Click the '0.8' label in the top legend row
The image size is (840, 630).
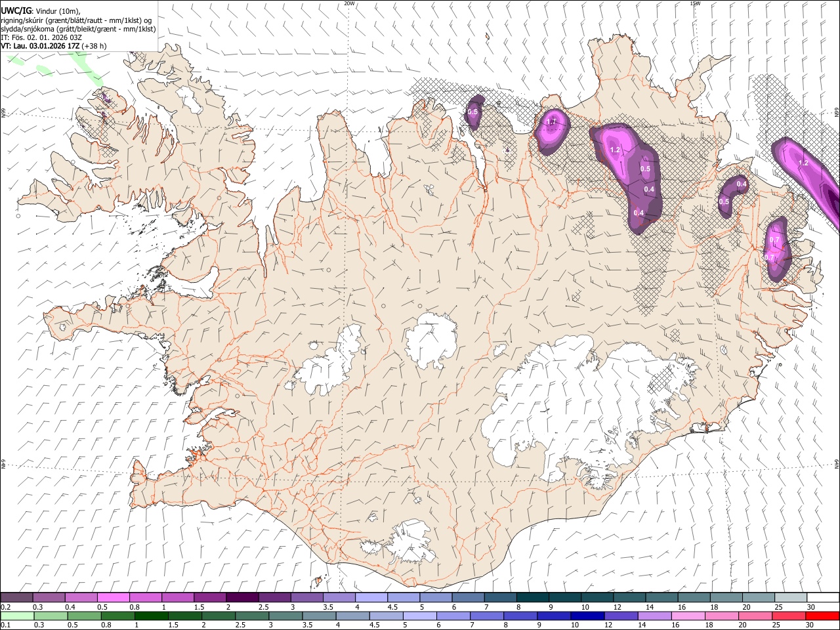135,607
